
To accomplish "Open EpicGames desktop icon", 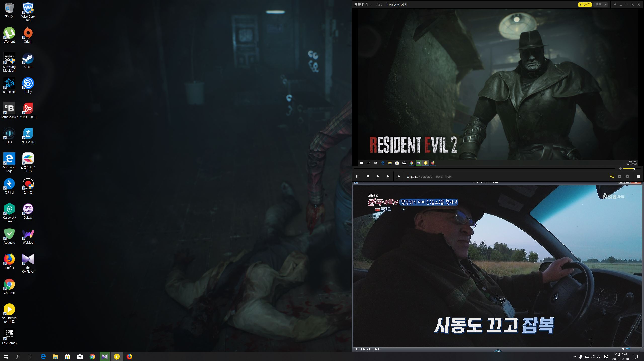I will (x=9, y=337).
